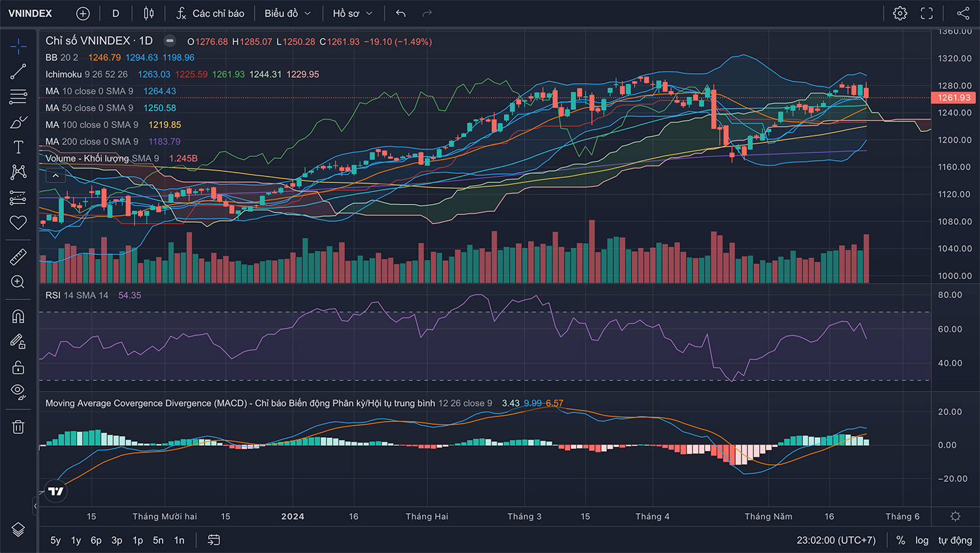
Task: Toggle hide all drawings eye icon
Action: (x=18, y=392)
